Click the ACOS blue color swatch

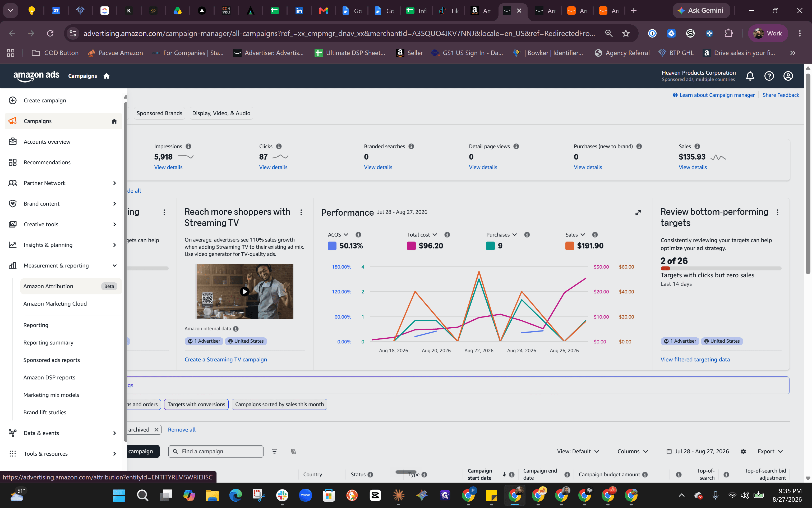click(332, 246)
